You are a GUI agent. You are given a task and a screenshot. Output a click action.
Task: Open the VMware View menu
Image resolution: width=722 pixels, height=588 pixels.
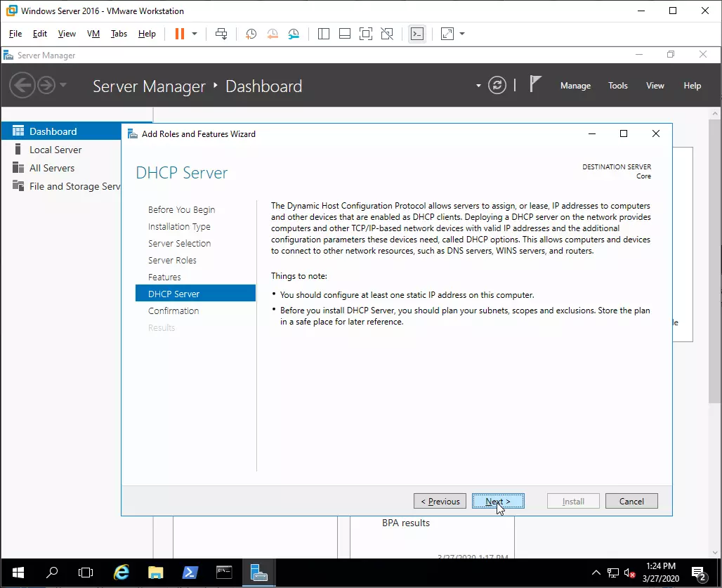(67, 34)
